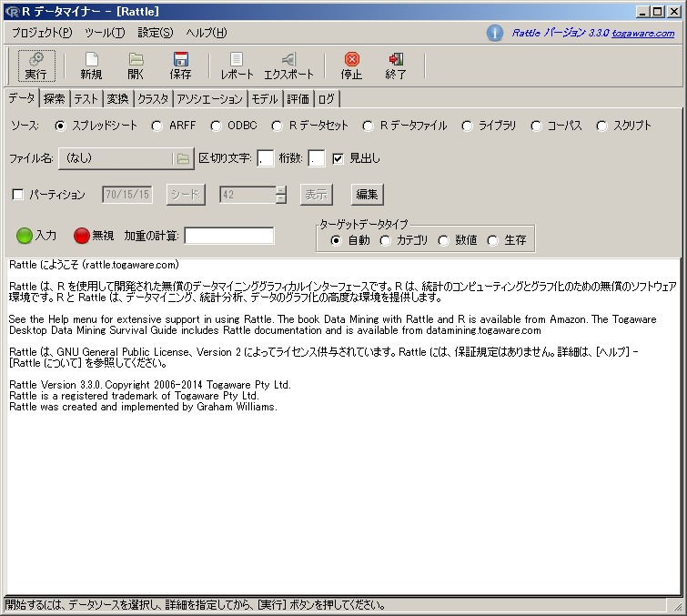This screenshot has width=687, height=616.
Task: Open the ツール(T) menu
Action: [105, 33]
